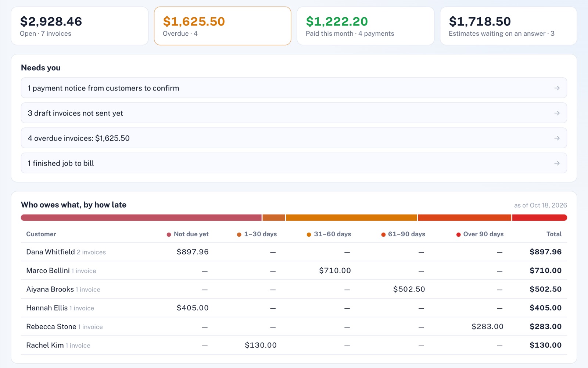This screenshot has width=588, height=368.
Task: Click 'Who owes what, by how late' heading
Action: click(73, 205)
